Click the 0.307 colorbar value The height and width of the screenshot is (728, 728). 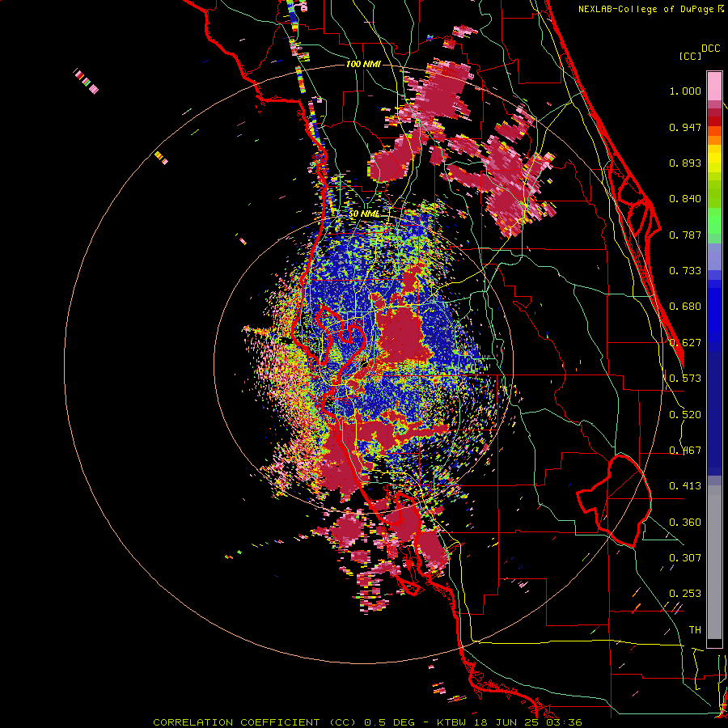click(x=685, y=558)
